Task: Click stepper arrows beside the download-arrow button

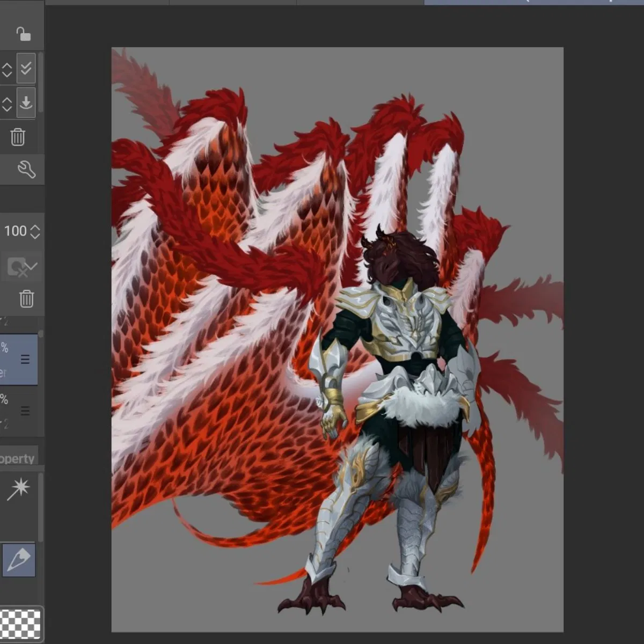Action: coord(6,103)
